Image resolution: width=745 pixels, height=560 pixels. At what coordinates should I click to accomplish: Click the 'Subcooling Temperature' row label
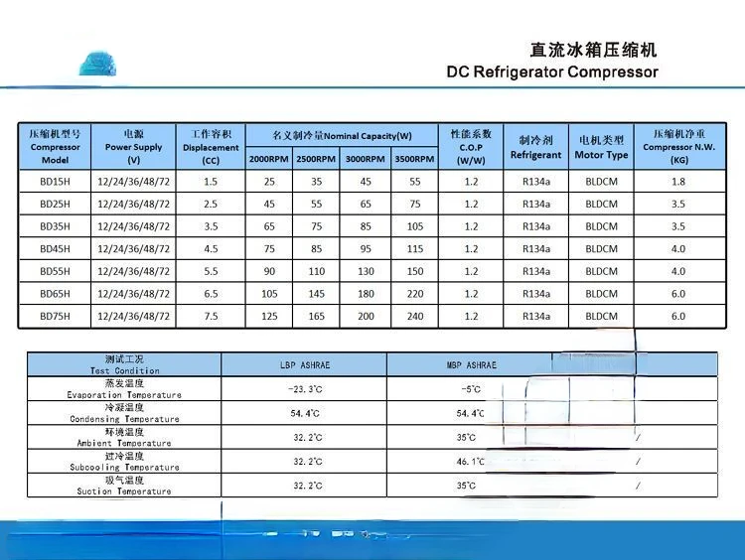pyautogui.click(x=124, y=461)
